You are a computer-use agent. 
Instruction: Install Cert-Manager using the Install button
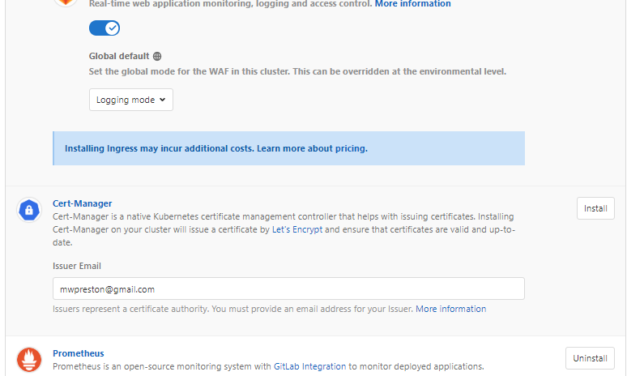(595, 208)
